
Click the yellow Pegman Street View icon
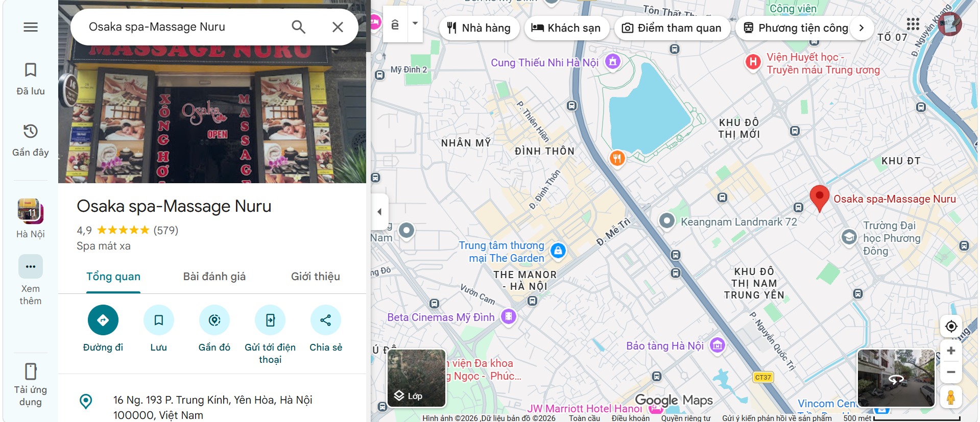point(951,396)
